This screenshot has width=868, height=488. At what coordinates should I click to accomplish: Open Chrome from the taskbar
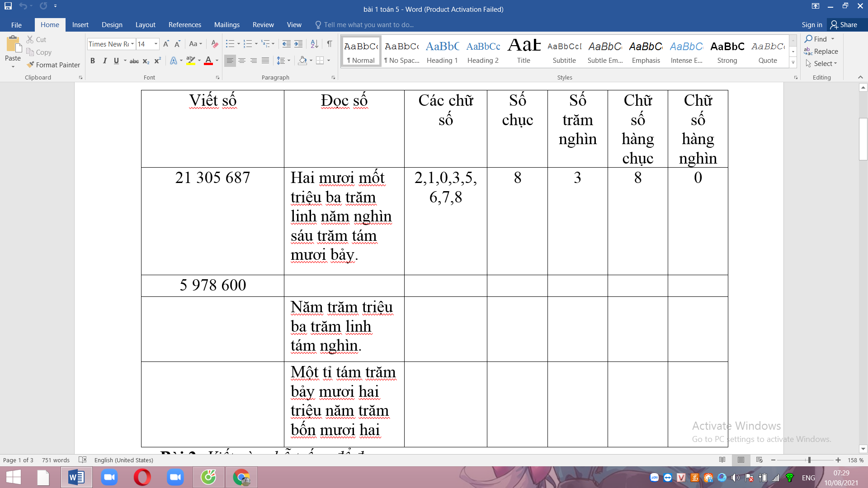tap(241, 477)
